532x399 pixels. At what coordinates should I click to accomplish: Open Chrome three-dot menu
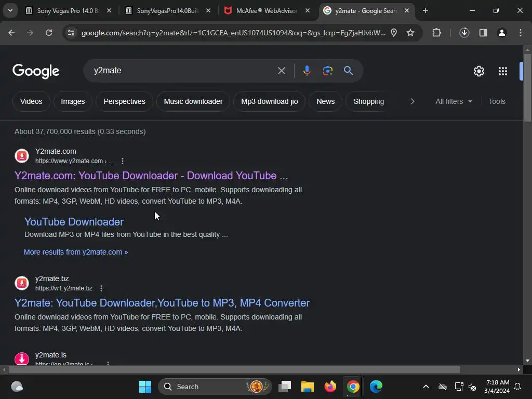click(521, 33)
